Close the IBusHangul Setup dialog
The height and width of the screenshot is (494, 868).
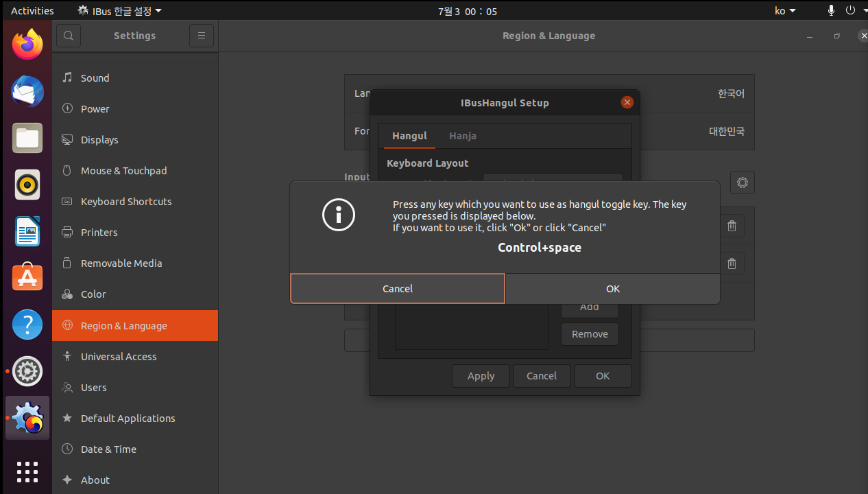(627, 102)
